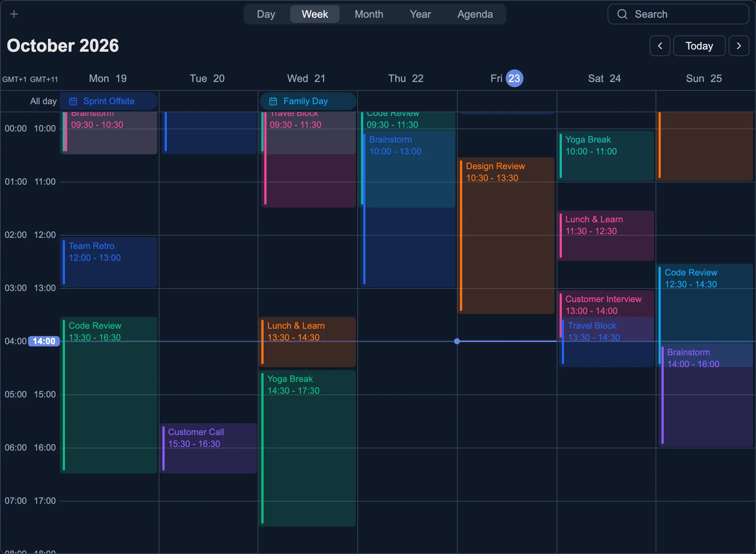756x554 pixels.
Task: Select the Sun 25 day header
Action: pyautogui.click(x=704, y=78)
